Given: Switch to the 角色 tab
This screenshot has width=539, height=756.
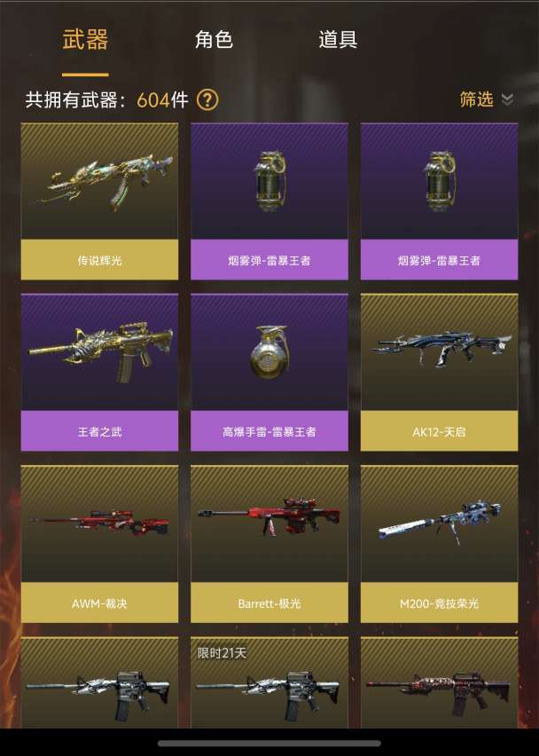Looking at the screenshot, I should click(x=214, y=39).
